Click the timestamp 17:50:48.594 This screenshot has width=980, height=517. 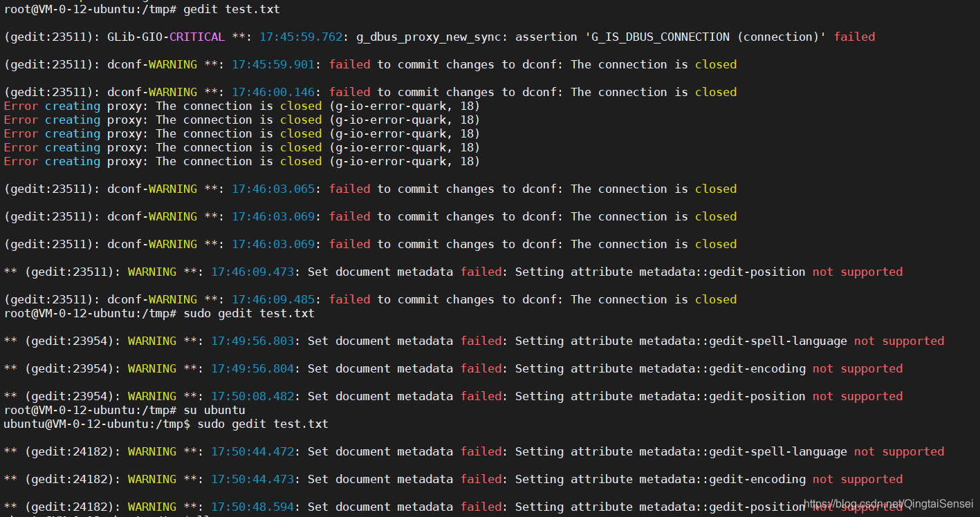click(252, 507)
